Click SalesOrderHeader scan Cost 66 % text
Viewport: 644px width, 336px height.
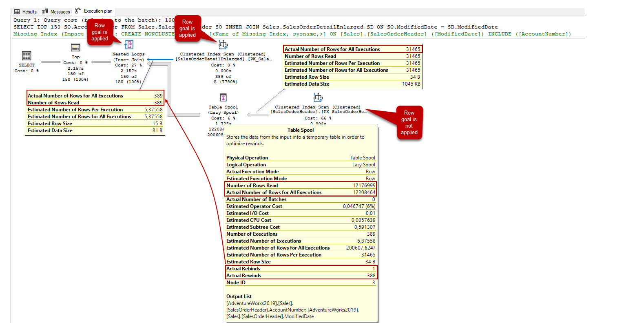(x=318, y=118)
